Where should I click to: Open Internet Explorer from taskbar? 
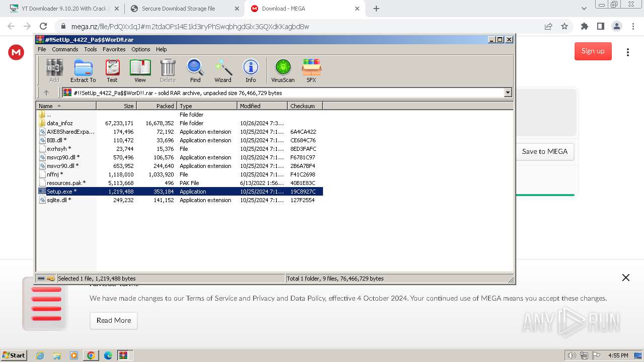click(40, 355)
